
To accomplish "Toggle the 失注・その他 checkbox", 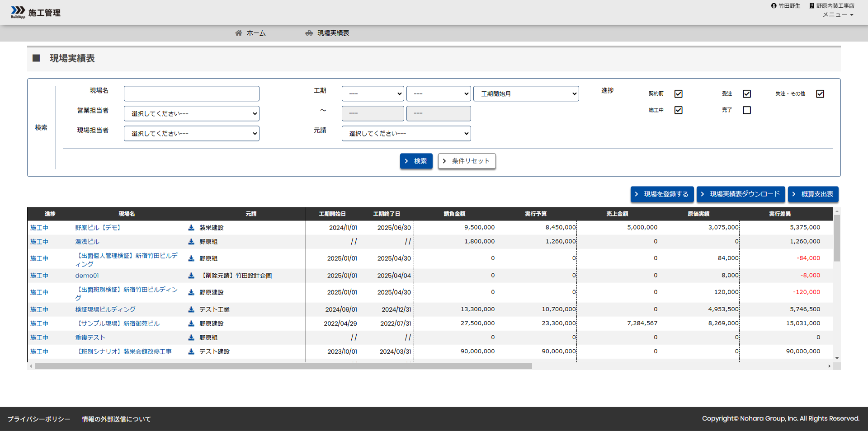I will 820,94.
